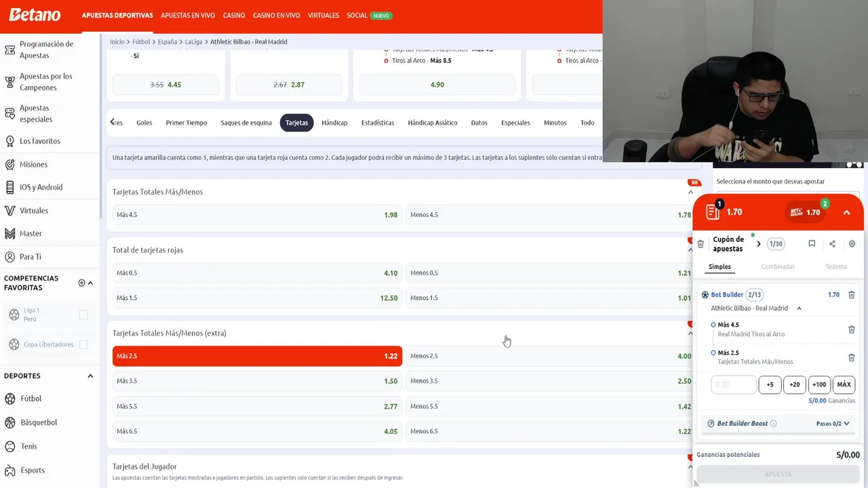Image resolution: width=868 pixels, height=488 pixels.
Task: Expand Pasos 0/2 boost dropdown
Action: (x=833, y=424)
